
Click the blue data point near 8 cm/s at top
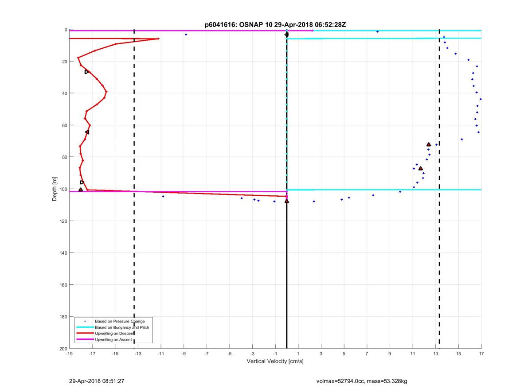tap(377, 31)
